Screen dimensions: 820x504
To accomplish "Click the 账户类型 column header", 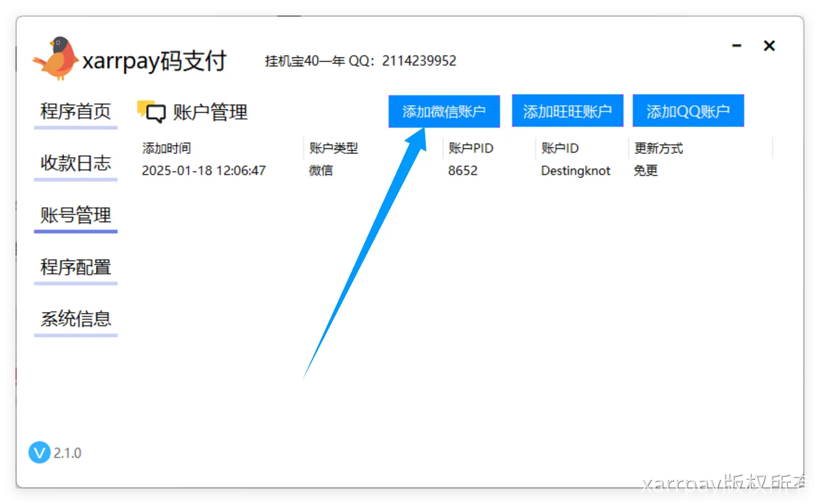I will pyautogui.click(x=334, y=148).
